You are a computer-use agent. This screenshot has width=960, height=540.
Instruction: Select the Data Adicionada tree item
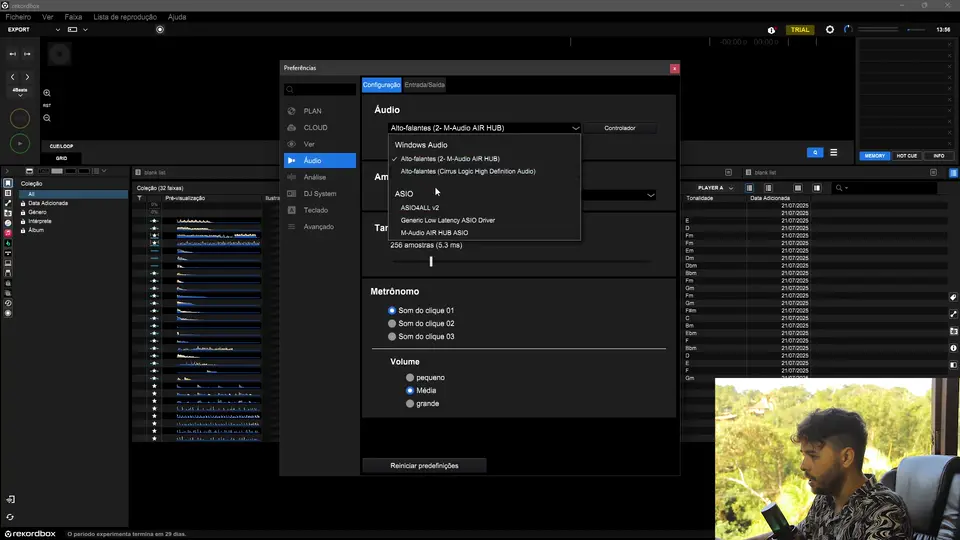(48, 203)
